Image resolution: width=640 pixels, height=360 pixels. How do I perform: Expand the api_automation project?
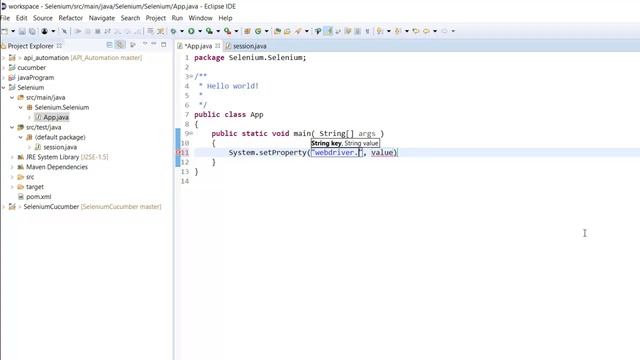(4, 58)
